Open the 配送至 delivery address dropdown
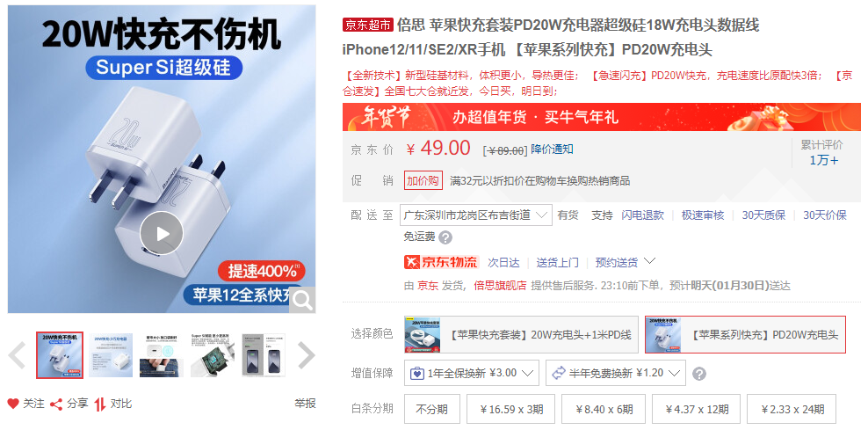 tap(475, 215)
